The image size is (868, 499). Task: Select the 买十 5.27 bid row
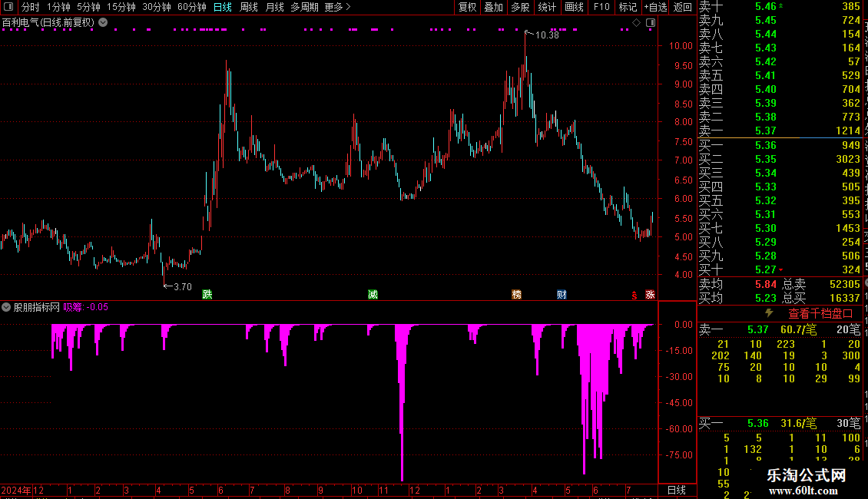pos(780,269)
